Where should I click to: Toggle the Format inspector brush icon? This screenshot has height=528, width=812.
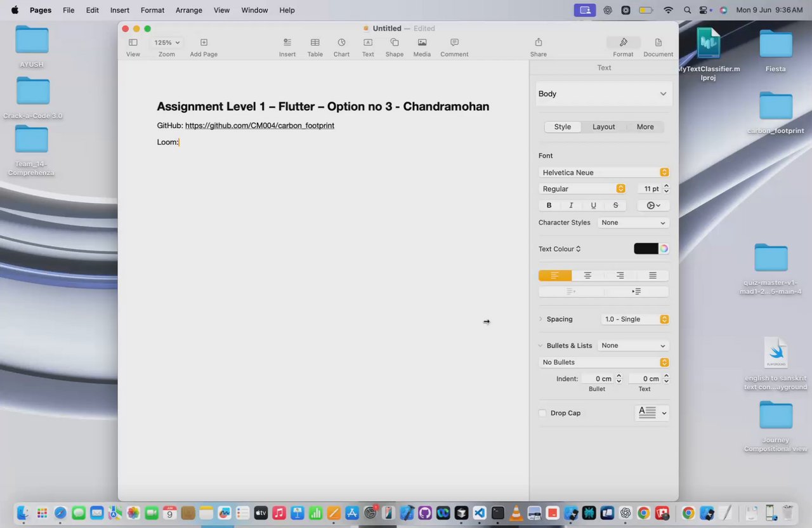(623, 43)
